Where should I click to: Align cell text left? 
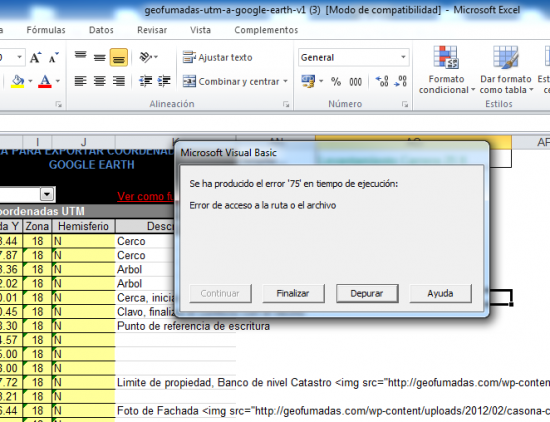(80, 81)
